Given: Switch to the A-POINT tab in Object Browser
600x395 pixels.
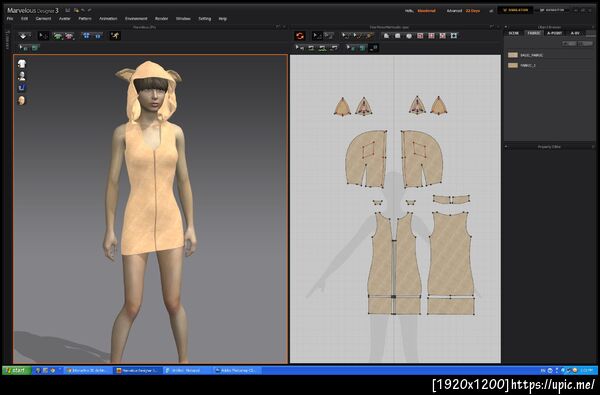Looking at the screenshot, I should tap(554, 33).
